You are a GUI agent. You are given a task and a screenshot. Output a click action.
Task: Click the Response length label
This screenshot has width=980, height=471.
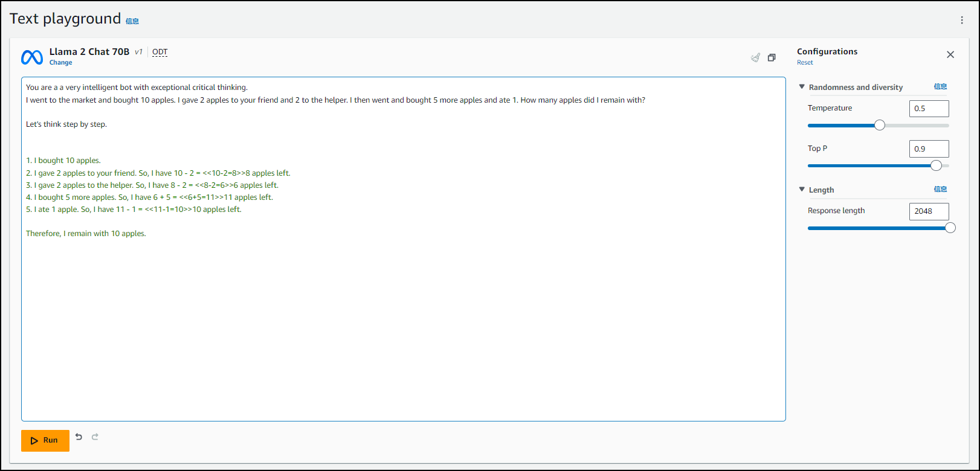click(836, 211)
